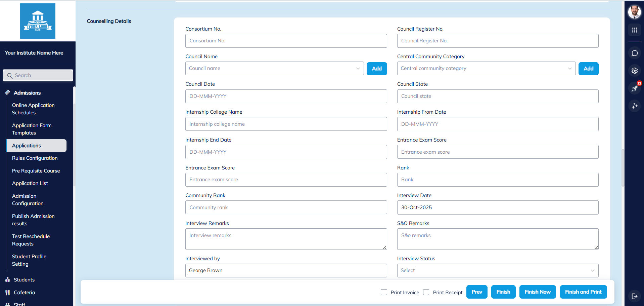Viewport: 644px width, 306px height.
Task: Click the Prev button
Action: (x=476, y=292)
